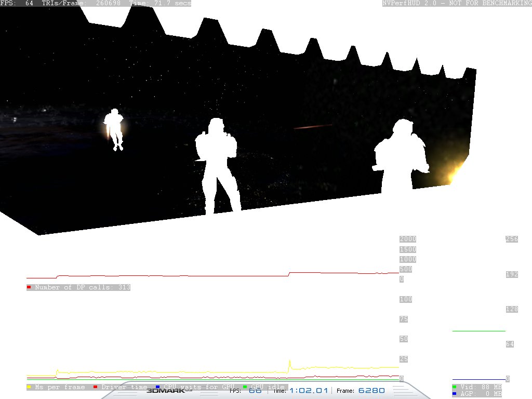Click the 2000 axis label on DP calls graph
Screen dimensions: 532x399
pos(408,239)
